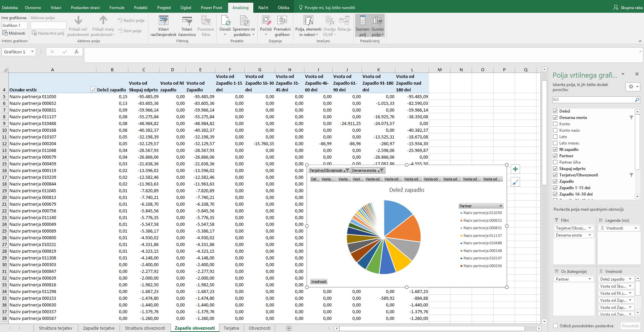Click the insert function fx icon

pos(77,52)
